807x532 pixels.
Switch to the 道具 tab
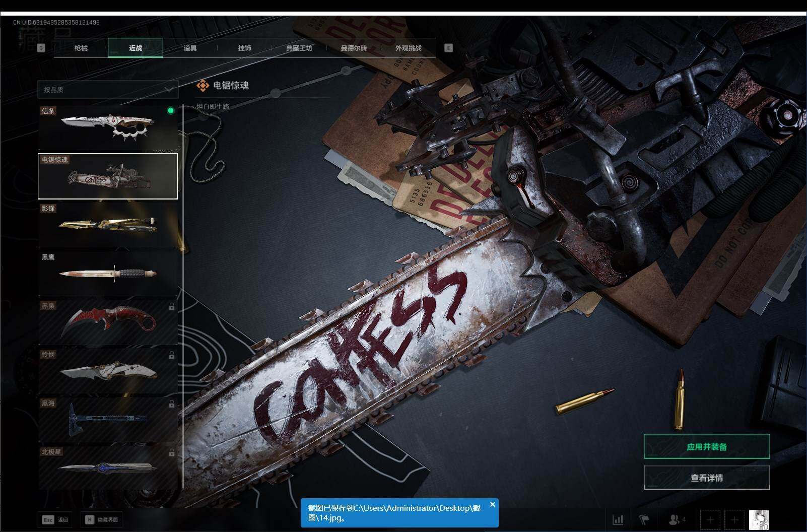coord(190,48)
